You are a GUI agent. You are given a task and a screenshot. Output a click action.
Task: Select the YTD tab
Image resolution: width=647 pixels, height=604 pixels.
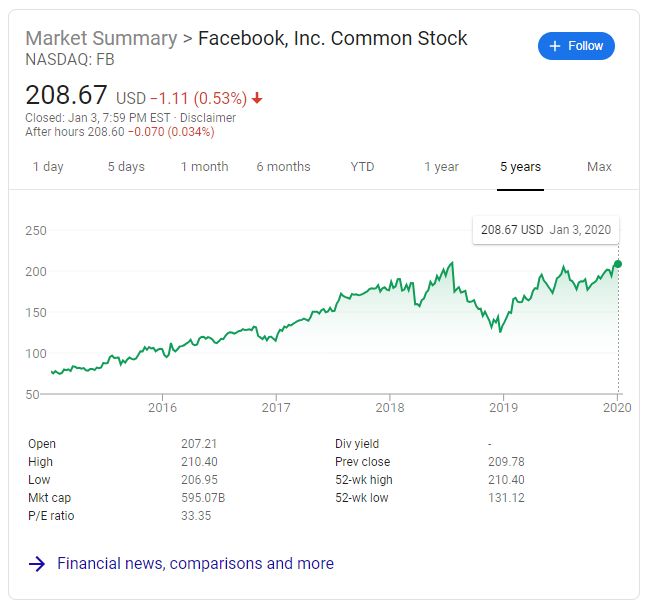pos(362,167)
